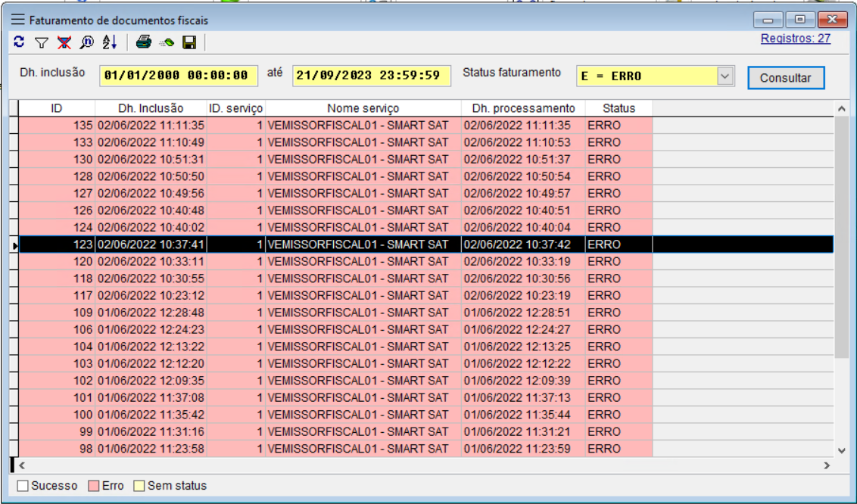Screen dimensions: 857x504
Task: Save using the floppy disk icon
Action: click(189, 43)
